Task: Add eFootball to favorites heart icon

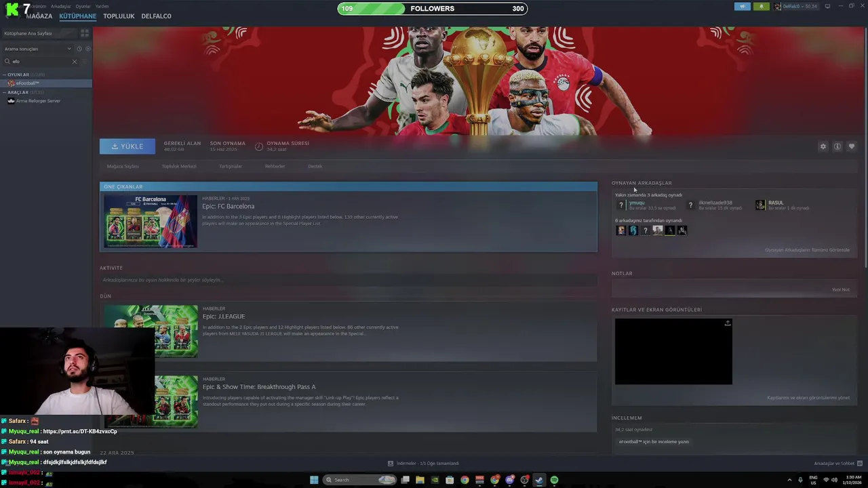Action: click(x=852, y=146)
